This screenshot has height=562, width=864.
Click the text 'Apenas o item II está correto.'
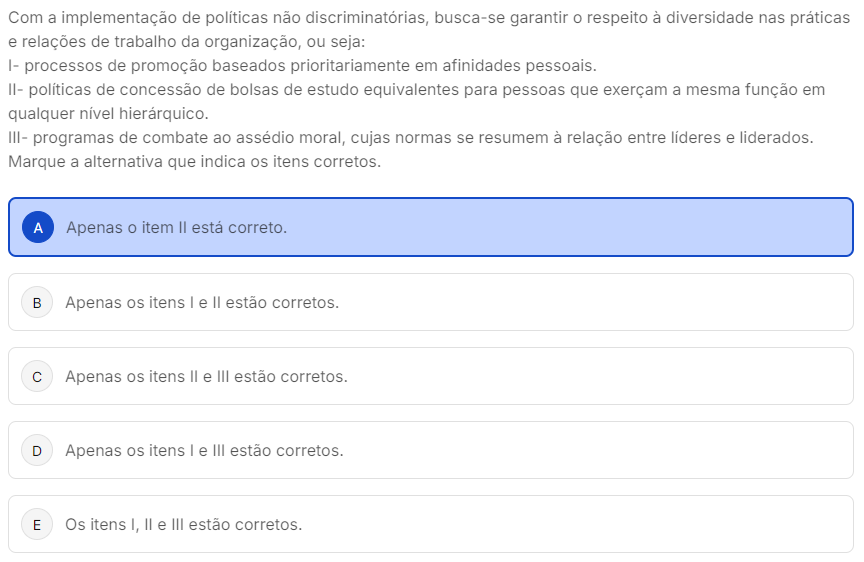pyautogui.click(x=176, y=227)
